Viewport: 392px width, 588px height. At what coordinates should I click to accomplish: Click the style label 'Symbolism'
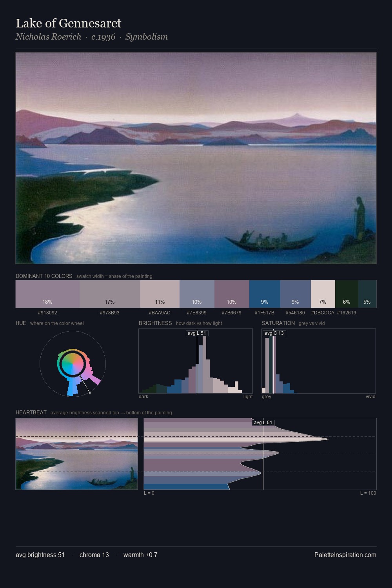tap(147, 37)
